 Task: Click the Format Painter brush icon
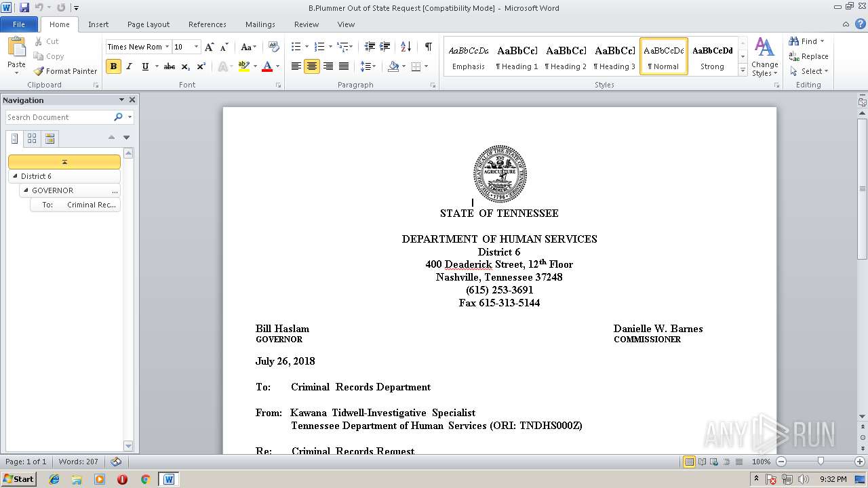pos(39,71)
